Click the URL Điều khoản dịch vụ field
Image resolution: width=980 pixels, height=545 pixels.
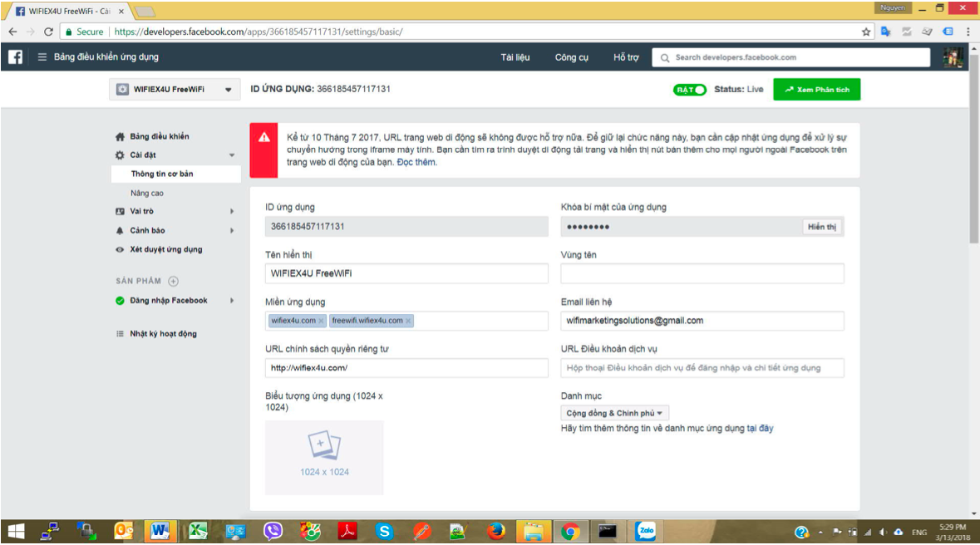pyautogui.click(x=702, y=367)
